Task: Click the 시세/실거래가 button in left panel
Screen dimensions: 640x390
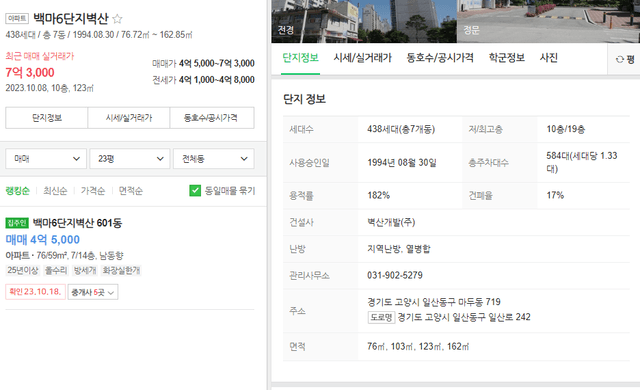Action: [x=129, y=118]
